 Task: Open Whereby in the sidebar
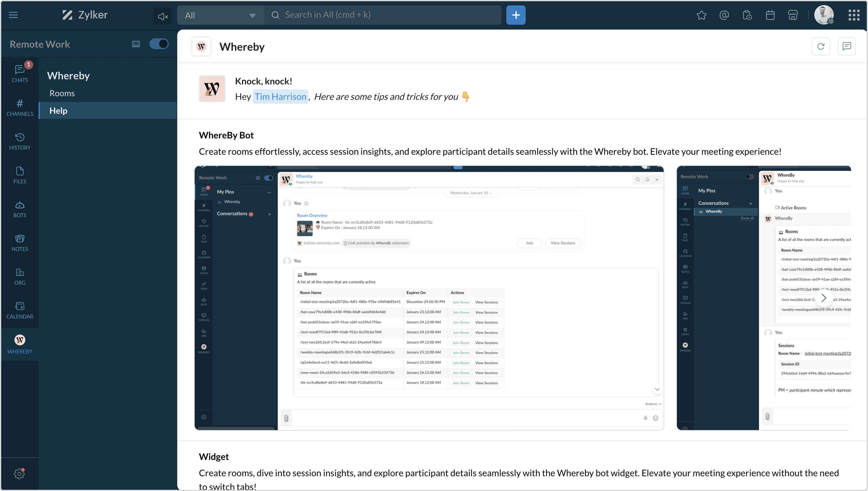point(20,344)
